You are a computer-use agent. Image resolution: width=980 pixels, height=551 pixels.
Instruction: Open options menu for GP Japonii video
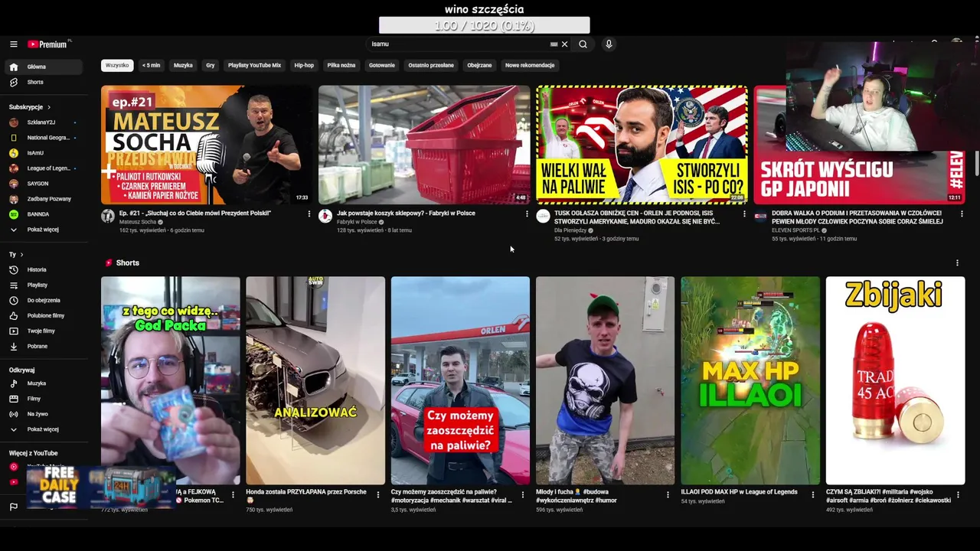point(962,214)
